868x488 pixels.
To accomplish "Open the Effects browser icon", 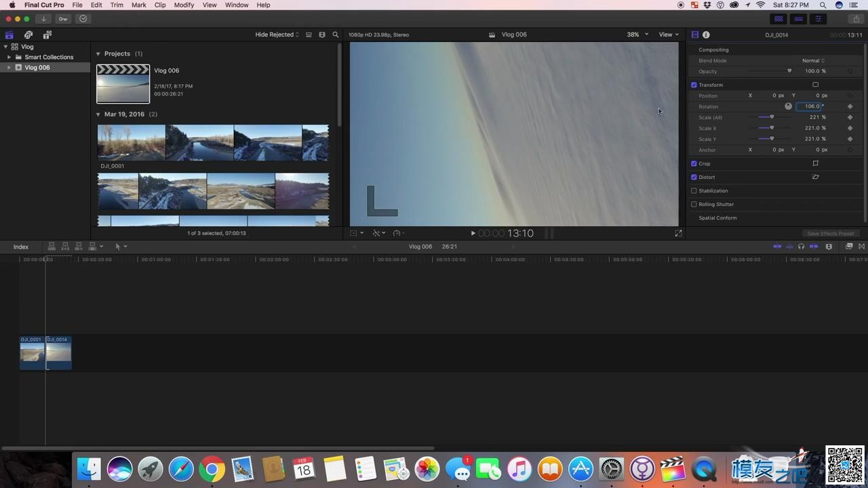I will [849, 247].
